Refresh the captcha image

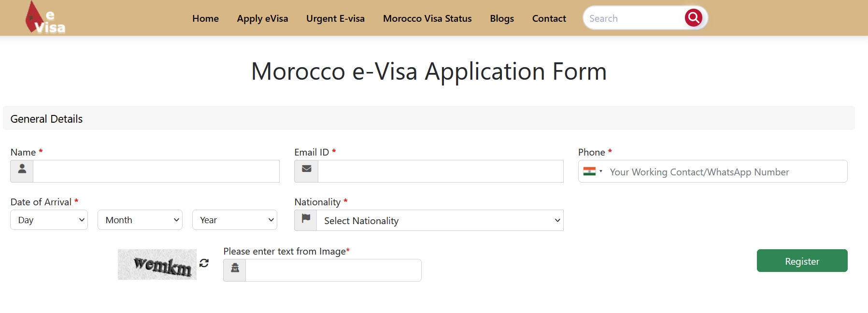[x=204, y=263]
